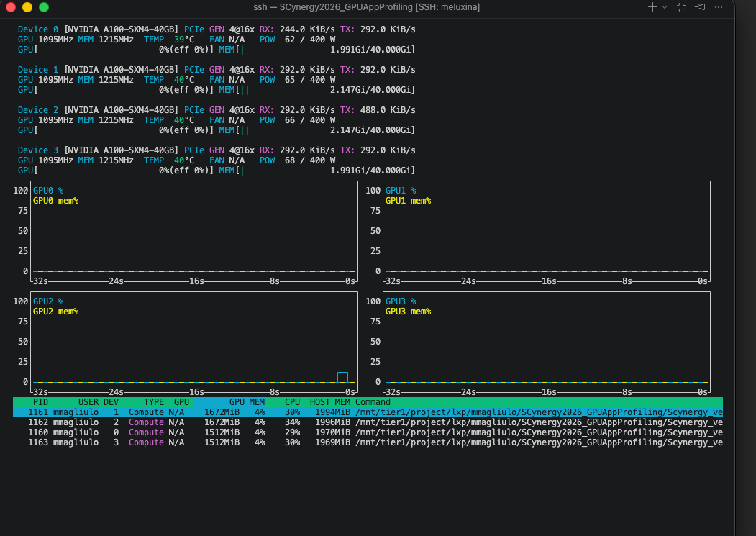
Task: Click the HOST MEM column header
Action: click(x=329, y=402)
